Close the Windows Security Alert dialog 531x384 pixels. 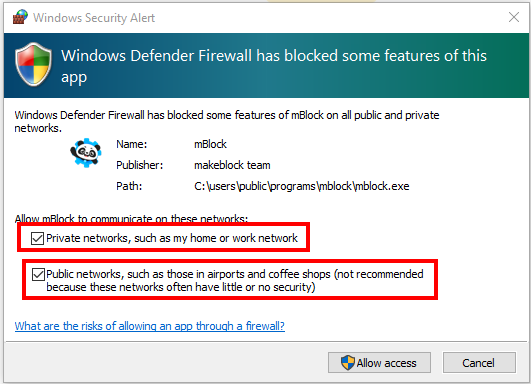pos(514,17)
